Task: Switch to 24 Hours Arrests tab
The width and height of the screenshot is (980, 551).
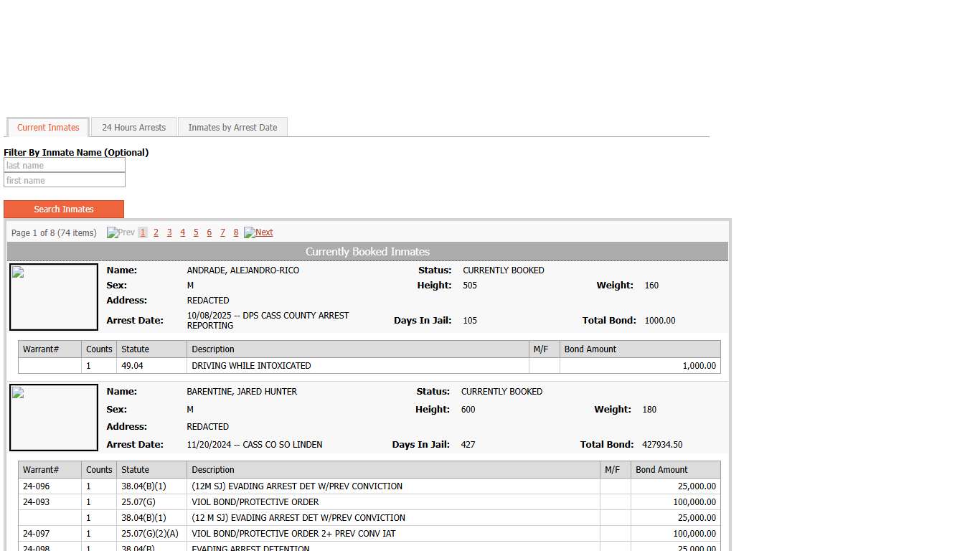Action: pos(133,128)
